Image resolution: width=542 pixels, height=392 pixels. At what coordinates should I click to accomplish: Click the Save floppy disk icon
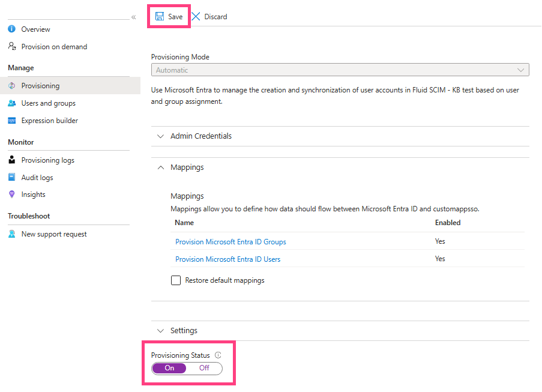[x=159, y=16]
